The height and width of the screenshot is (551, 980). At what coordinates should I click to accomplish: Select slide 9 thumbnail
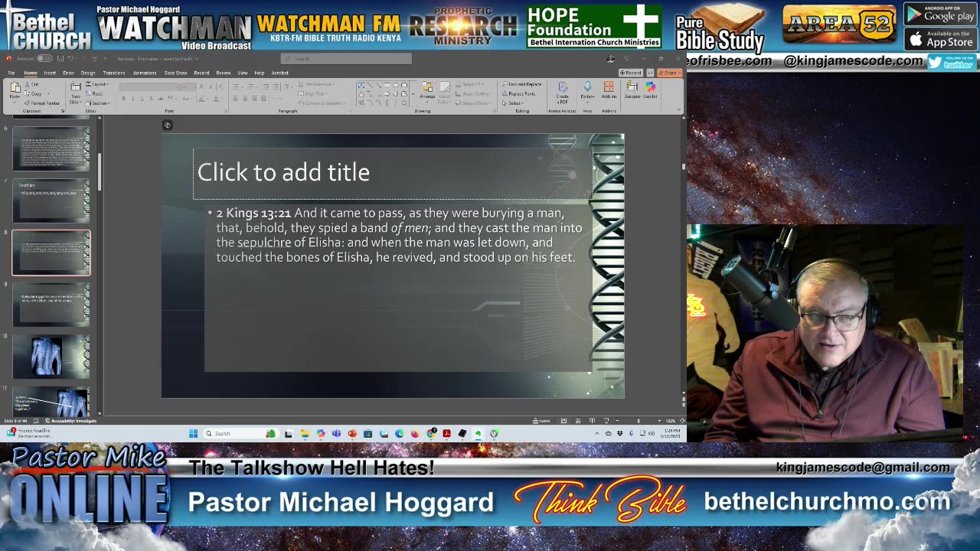51,304
